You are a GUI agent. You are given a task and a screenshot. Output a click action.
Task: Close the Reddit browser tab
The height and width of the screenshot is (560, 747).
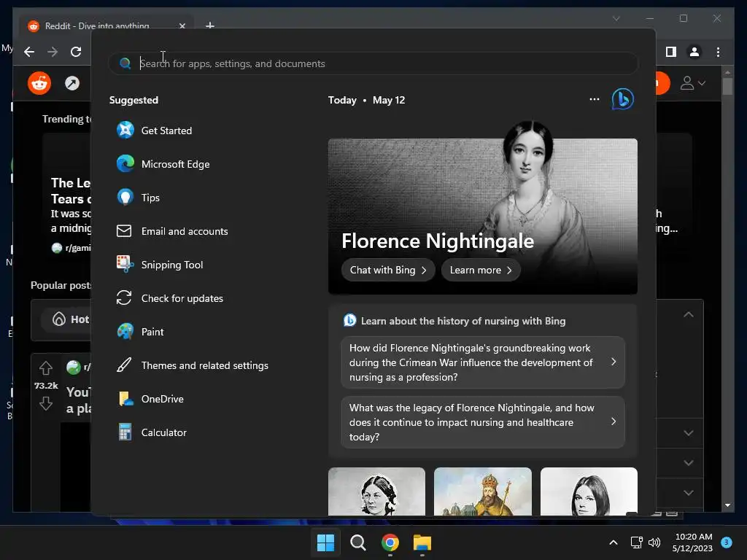pos(182,26)
